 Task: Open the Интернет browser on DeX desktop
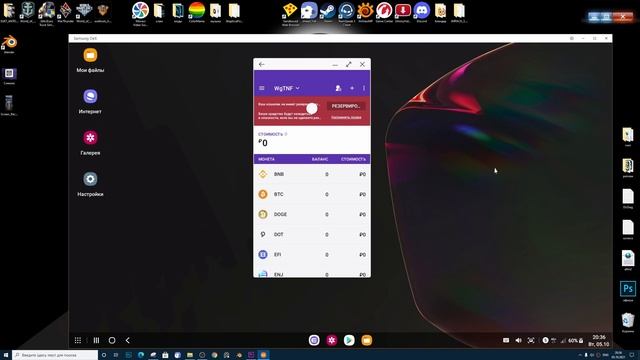pos(90,102)
